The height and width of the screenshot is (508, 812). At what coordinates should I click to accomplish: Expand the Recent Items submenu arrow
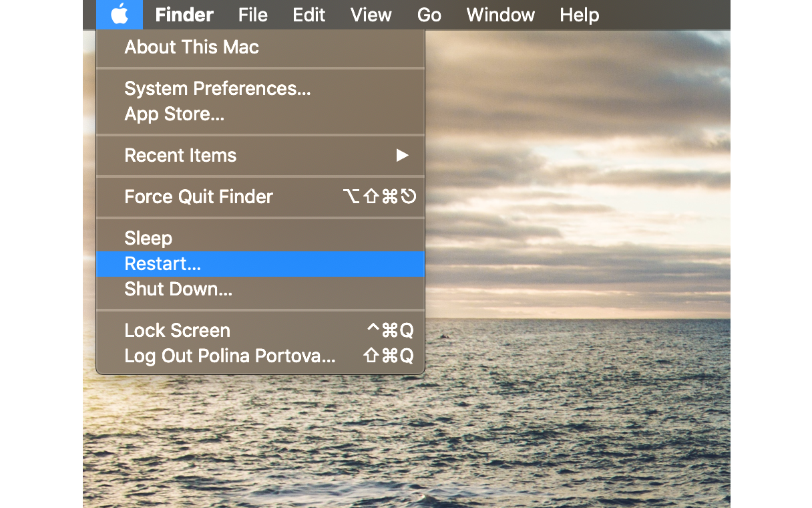click(402, 156)
